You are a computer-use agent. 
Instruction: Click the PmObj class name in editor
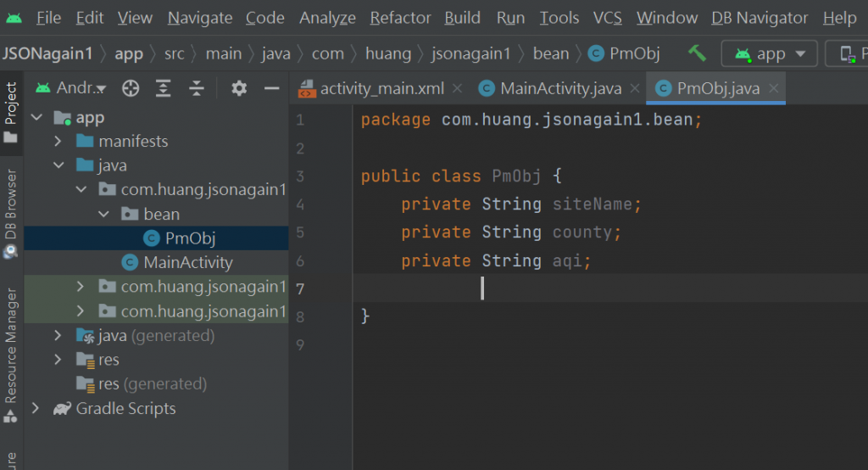(x=516, y=176)
